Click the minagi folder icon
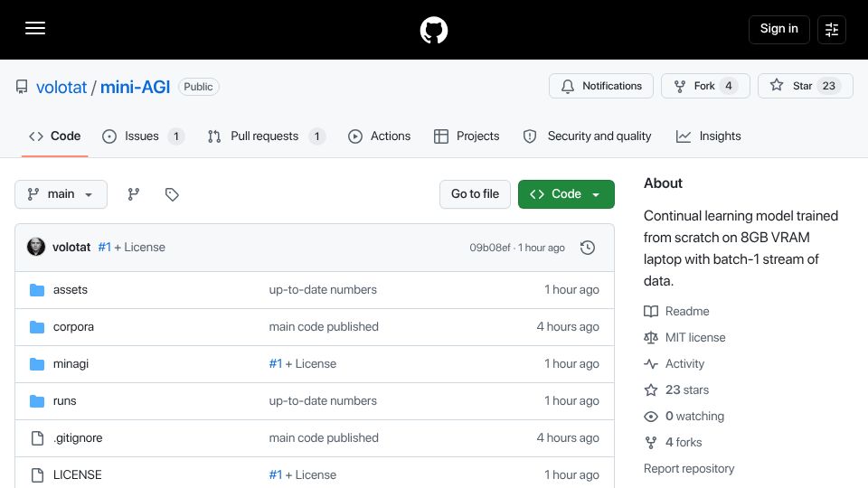 (37, 364)
